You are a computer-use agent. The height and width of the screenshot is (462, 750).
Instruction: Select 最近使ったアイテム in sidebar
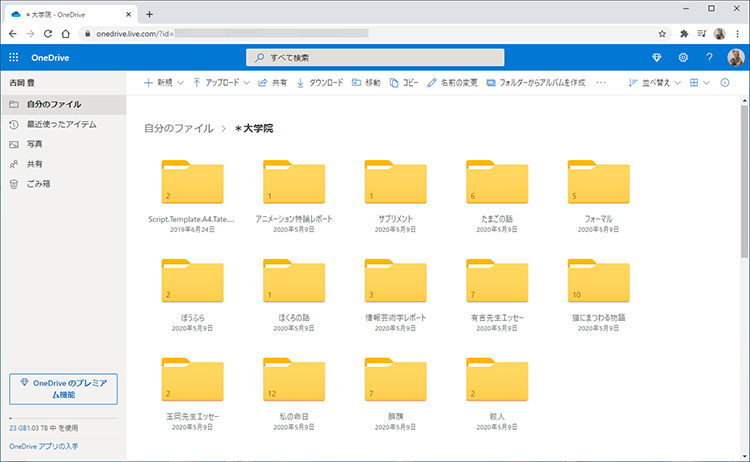click(x=60, y=124)
